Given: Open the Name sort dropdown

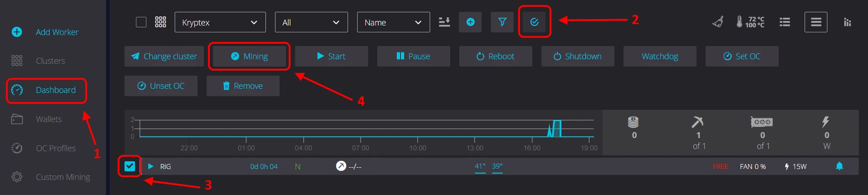Looking at the screenshot, I should 393,22.
